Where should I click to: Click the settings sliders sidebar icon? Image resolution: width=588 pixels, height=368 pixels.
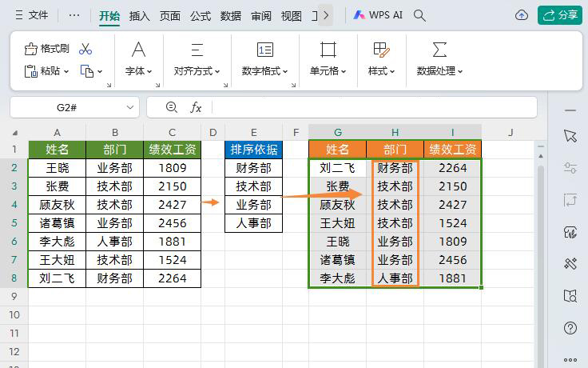tap(570, 168)
